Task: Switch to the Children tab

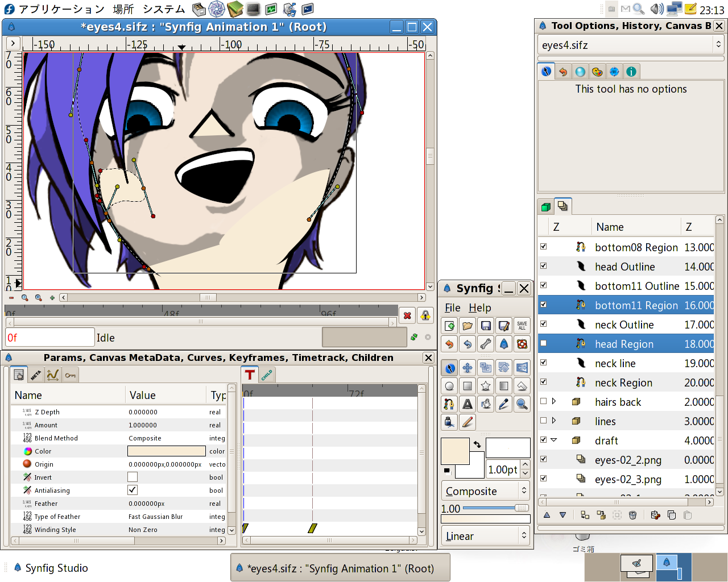Action: coord(267,375)
